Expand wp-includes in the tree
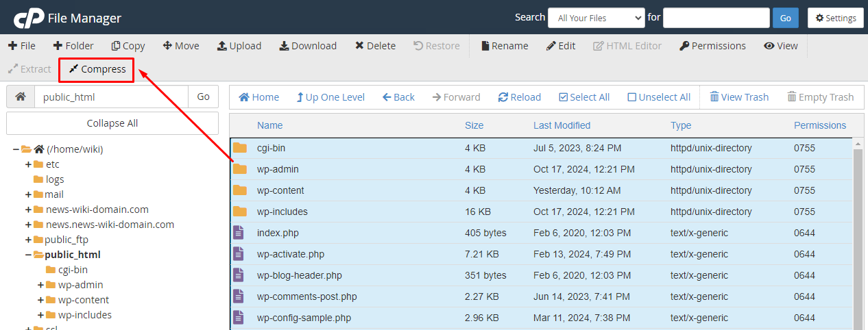 click(x=41, y=315)
